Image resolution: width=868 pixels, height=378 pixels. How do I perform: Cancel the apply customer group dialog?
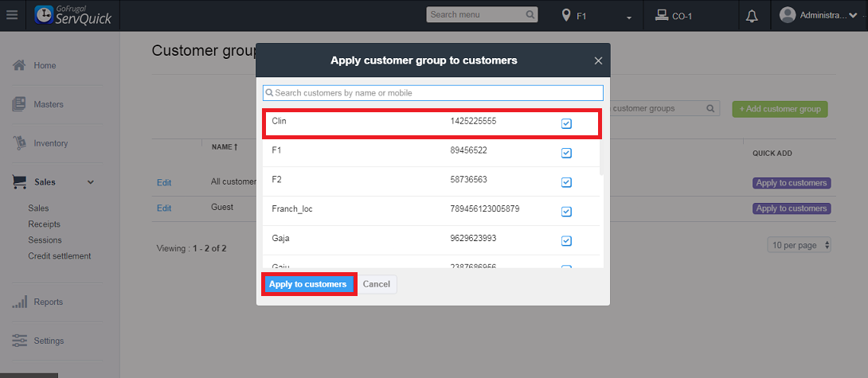click(377, 284)
